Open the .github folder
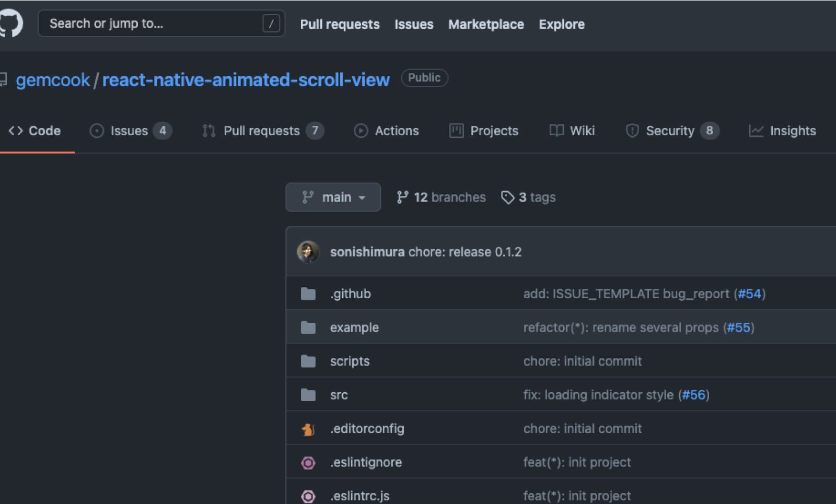 (351, 294)
